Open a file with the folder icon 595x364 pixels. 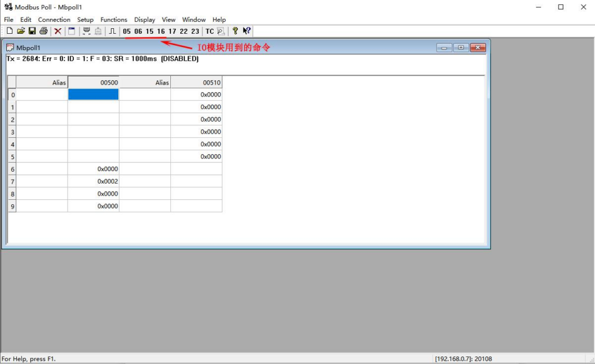pos(21,31)
